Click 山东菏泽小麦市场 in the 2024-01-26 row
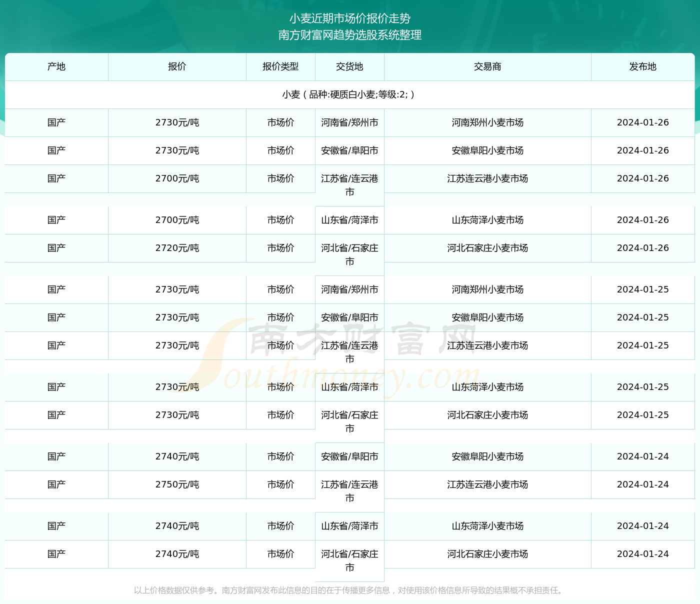Image resolution: width=700 pixels, height=604 pixels. tap(487, 220)
